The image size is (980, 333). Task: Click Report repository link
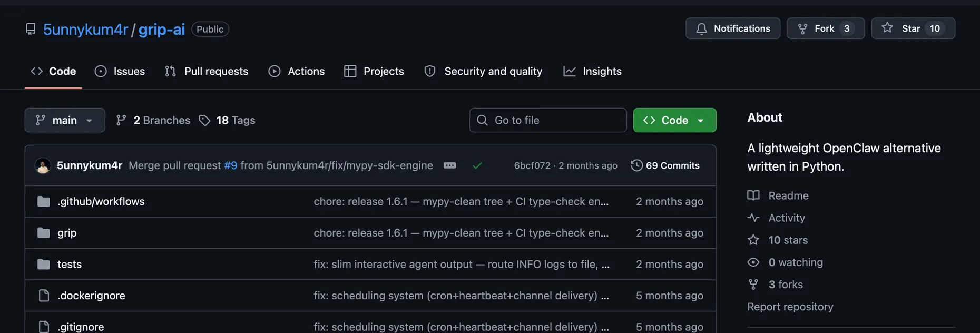[790, 307]
